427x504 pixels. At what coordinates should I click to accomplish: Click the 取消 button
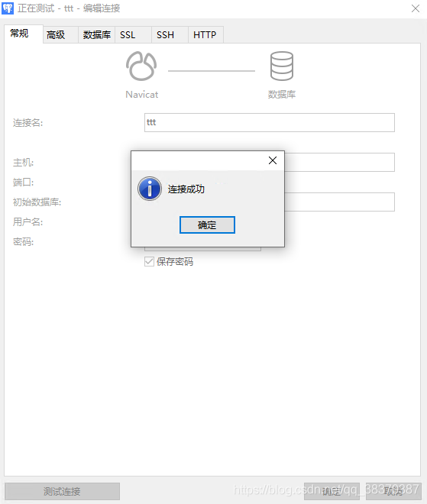tap(393, 491)
